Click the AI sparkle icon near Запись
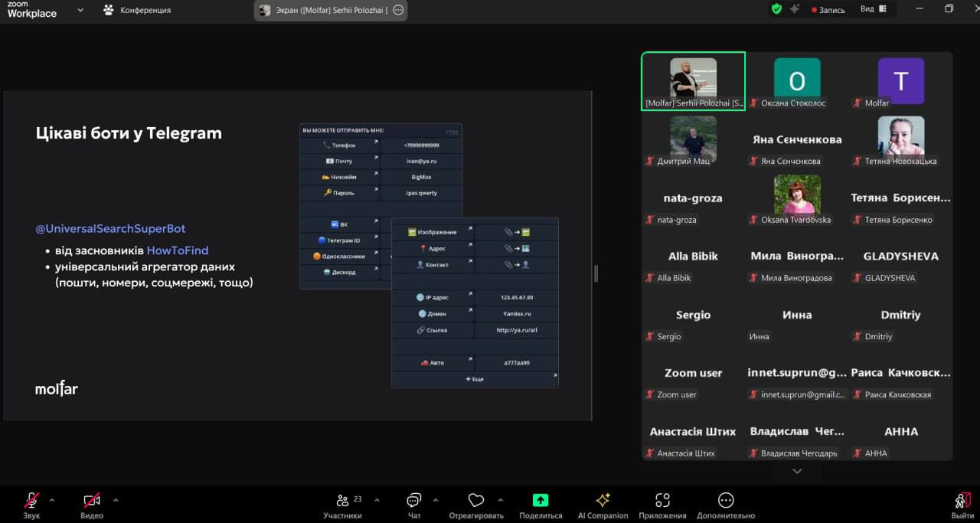Image resolution: width=980 pixels, height=523 pixels. [x=795, y=9]
